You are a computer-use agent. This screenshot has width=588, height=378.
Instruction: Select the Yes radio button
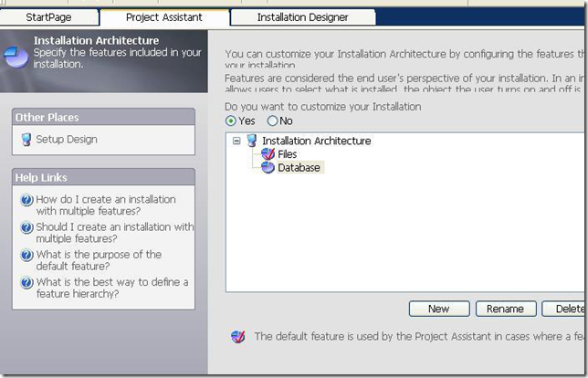pos(231,121)
